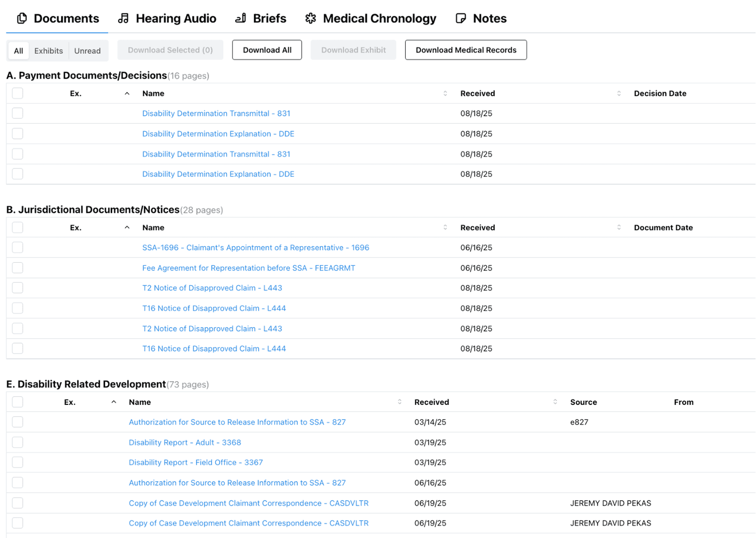This screenshot has height=538, width=756.
Task: Click Received sort arrows in Payment Documents table
Action: pos(619,93)
